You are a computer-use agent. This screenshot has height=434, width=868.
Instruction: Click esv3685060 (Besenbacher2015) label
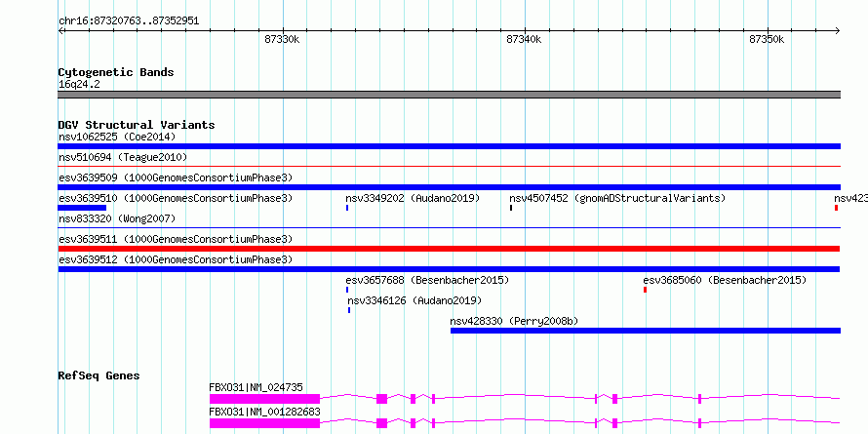(725, 280)
